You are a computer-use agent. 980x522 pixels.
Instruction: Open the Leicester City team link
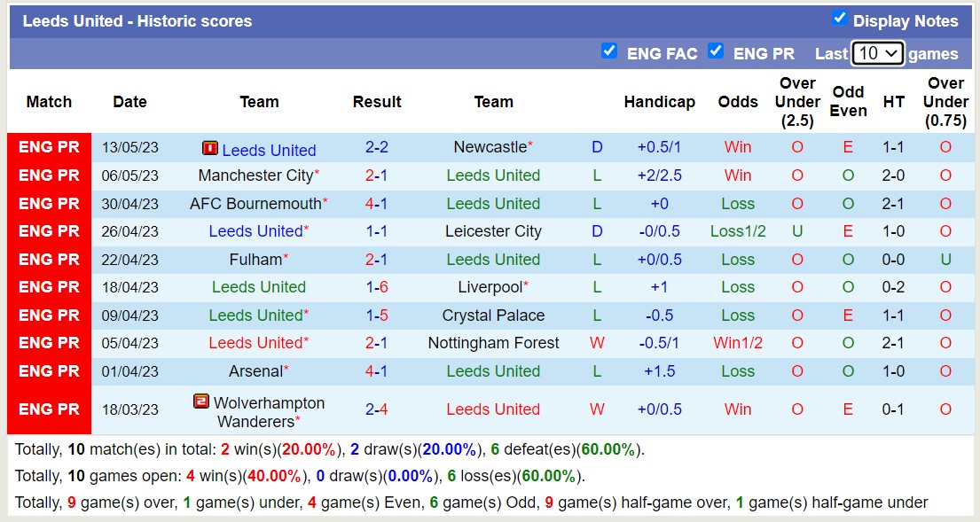click(x=493, y=231)
